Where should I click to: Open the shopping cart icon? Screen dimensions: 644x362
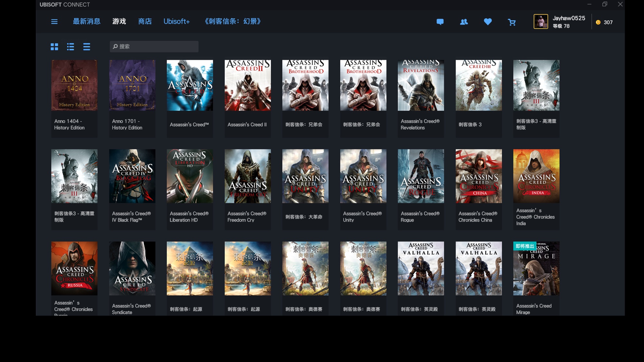[512, 22]
